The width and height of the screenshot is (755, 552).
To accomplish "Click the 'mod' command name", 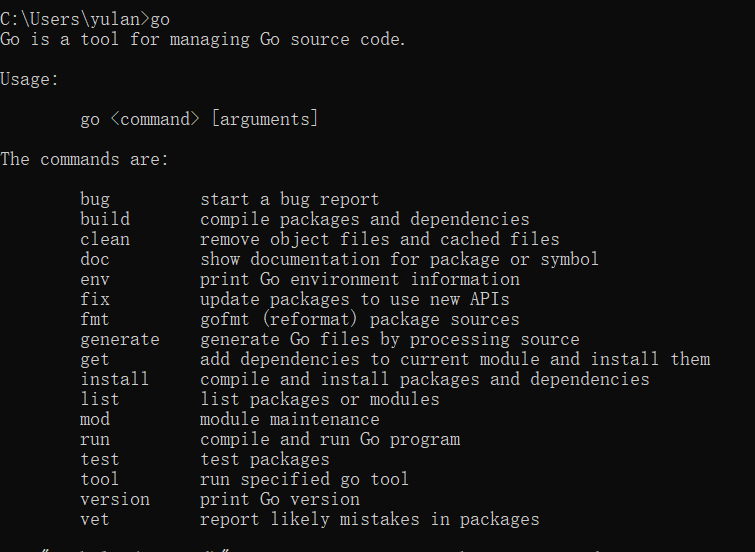I will tap(95, 419).
